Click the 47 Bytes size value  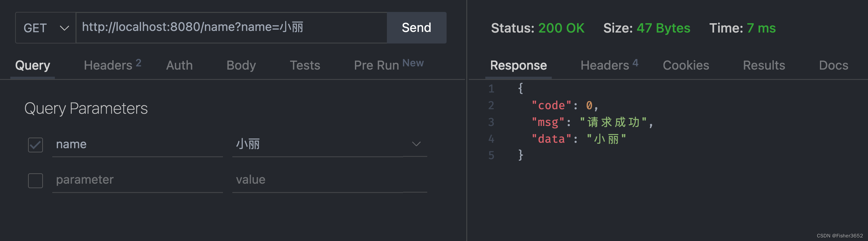pos(663,28)
